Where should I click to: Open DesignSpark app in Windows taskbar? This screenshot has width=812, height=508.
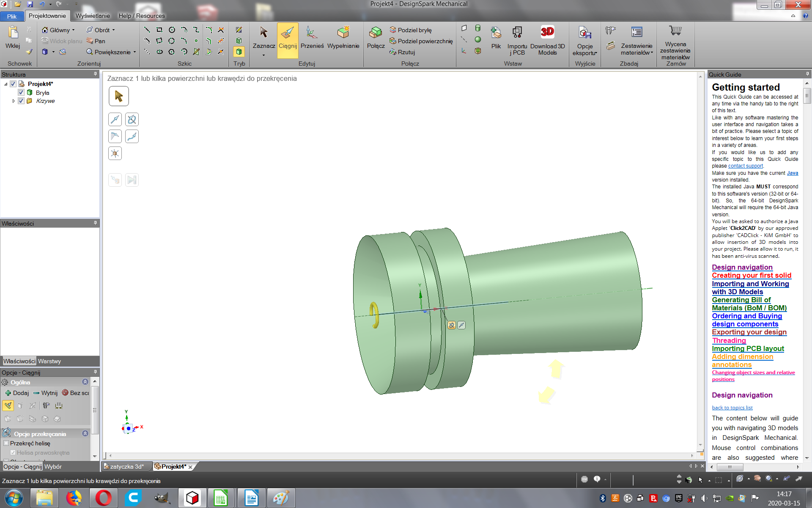tap(192, 498)
